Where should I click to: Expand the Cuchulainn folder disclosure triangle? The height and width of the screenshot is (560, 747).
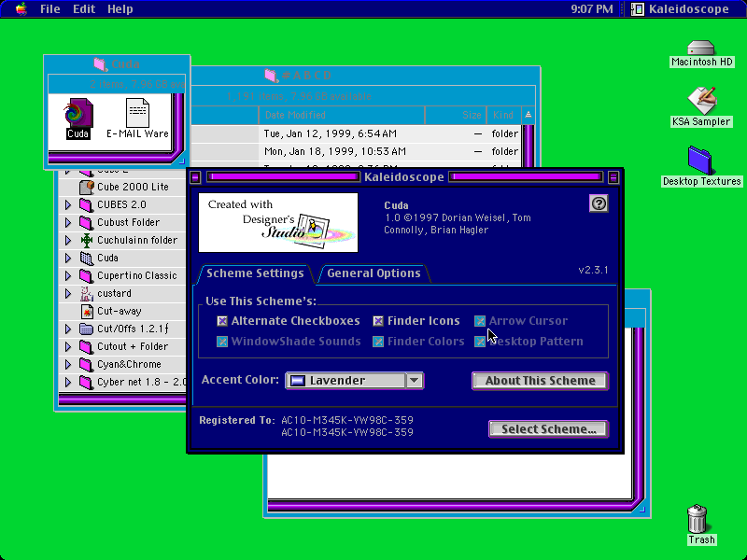pyautogui.click(x=68, y=241)
